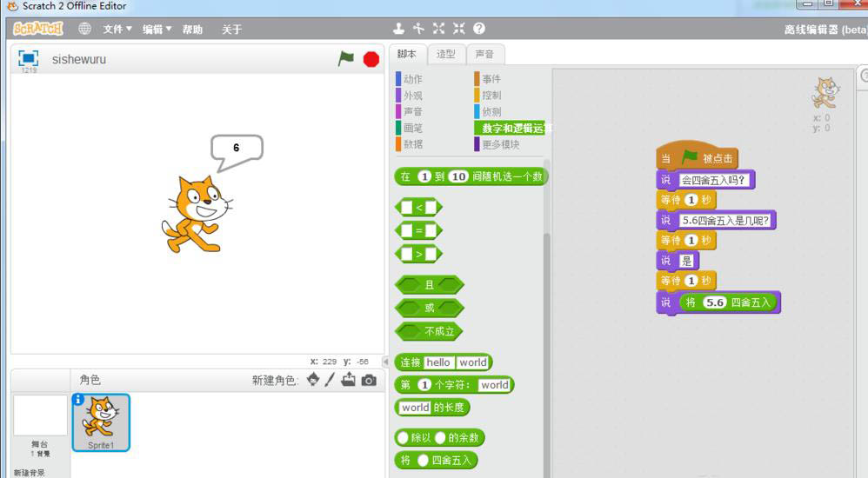Click the greater-than operator block
This screenshot has width=868, height=478.
pyautogui.click(x=418, y=254)
